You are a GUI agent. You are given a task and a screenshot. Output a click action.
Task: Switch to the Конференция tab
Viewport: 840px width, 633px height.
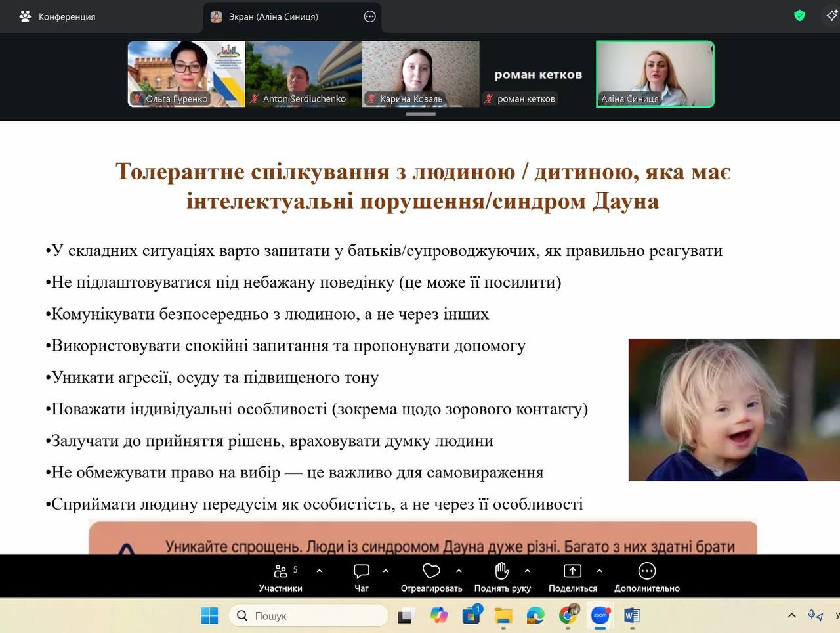coord(58,17)
